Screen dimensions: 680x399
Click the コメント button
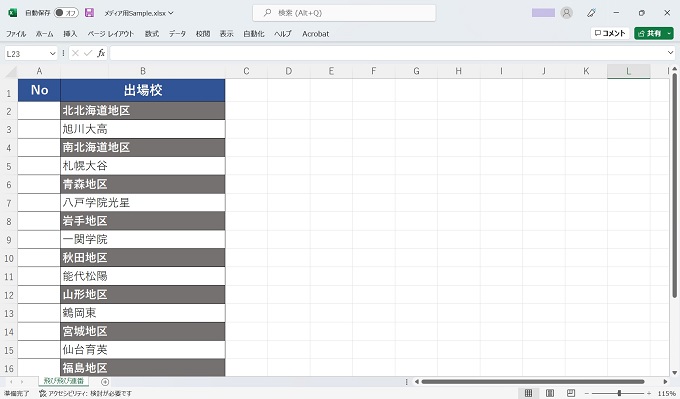pyautogui.click(x=610, y=33)
